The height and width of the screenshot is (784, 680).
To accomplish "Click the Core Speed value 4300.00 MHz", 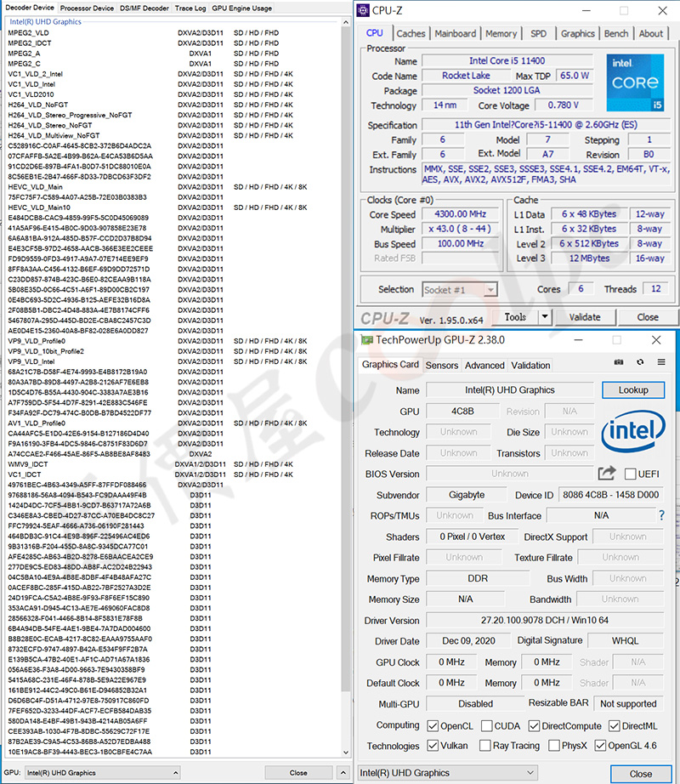I will pos(460,214).
